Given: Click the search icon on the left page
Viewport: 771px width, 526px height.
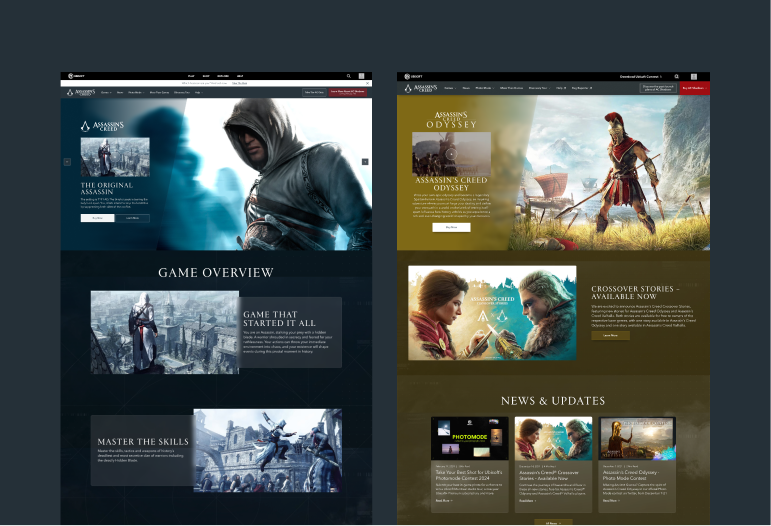Looking at the screenshot, I should click(x=349, y=76).
